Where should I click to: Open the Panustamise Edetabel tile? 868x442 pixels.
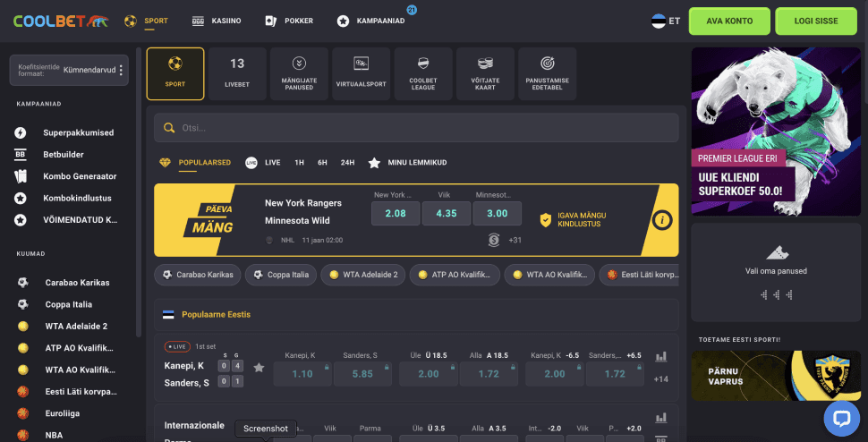547,73
